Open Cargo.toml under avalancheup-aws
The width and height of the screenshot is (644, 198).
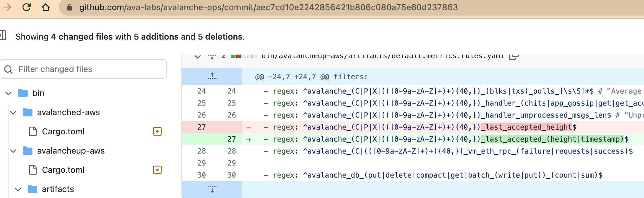(x=63, y=170)
